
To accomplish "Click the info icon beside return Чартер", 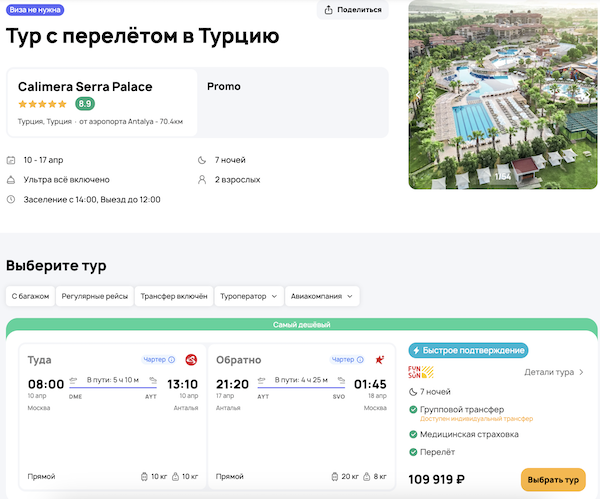I will [360, 359].
